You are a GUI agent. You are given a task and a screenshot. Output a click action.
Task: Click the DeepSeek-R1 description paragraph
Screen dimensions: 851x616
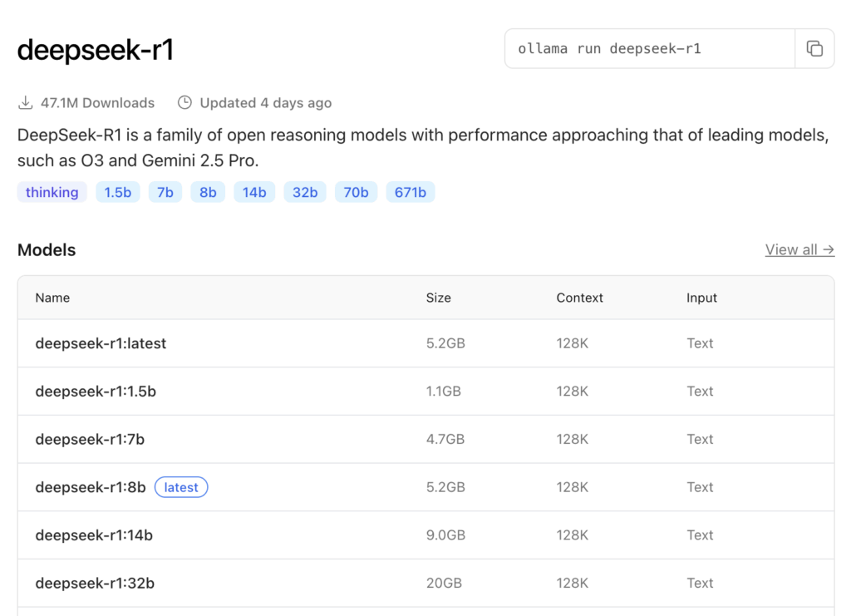(423, 148)
